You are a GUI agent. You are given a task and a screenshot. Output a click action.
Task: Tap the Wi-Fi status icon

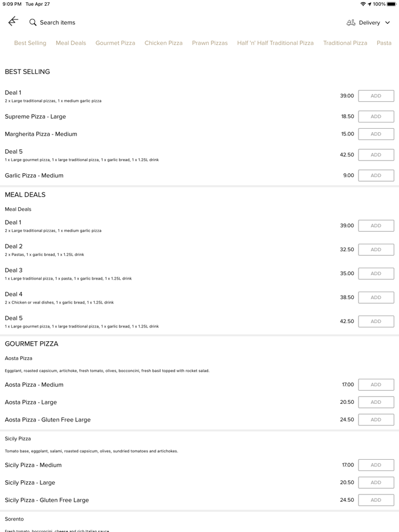tap(363, 4)
